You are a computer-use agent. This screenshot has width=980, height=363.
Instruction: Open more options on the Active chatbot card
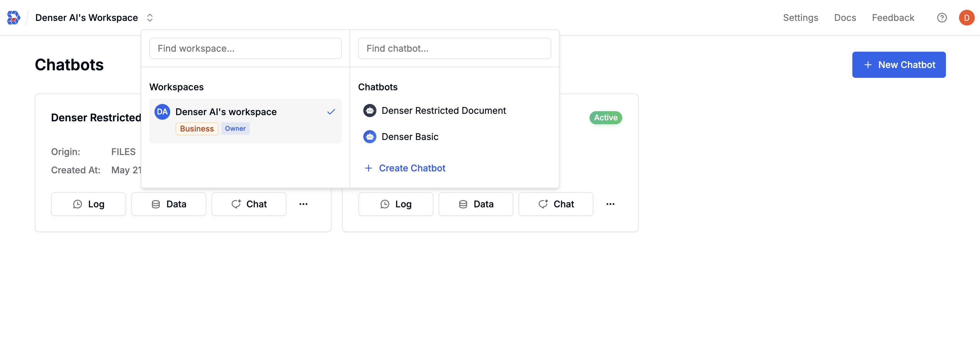click(x=610, y=204)
